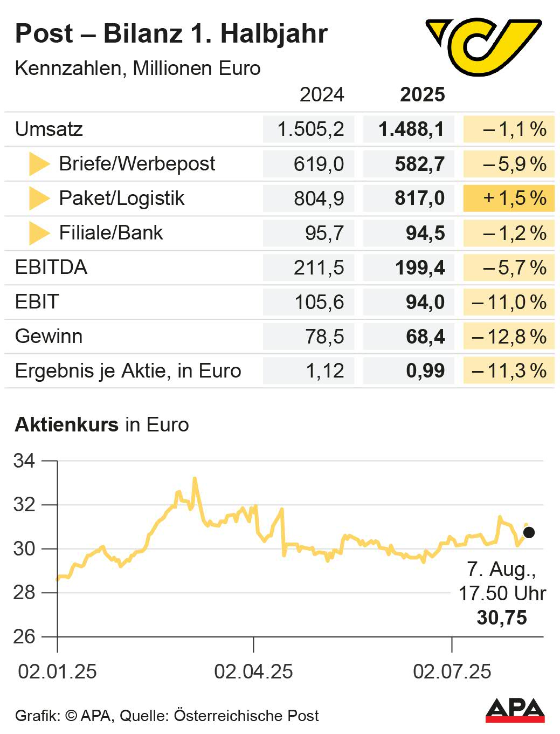Click the 02.04.25 date axis label
The height and width of the screenshot is (734, 560).
click(x=253, y=671)
